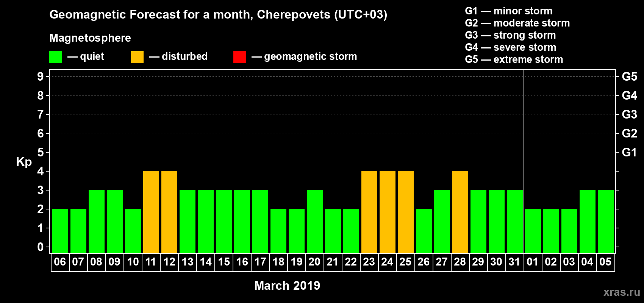Click the date label 03 on the axis
The height and width of the screenshot is (303, 644).
point(569,262)
